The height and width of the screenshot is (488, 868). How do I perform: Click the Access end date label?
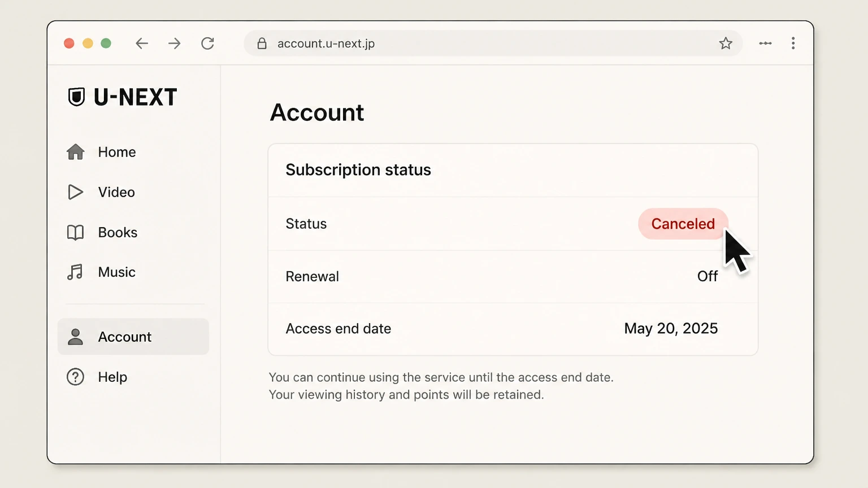click(x=338, y=329)
